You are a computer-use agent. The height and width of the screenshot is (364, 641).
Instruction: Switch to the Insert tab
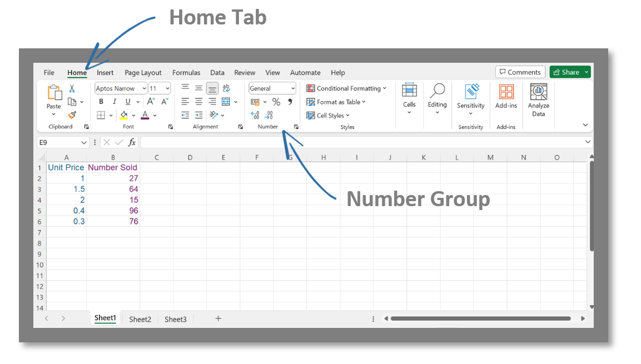[x=105, y=72]
